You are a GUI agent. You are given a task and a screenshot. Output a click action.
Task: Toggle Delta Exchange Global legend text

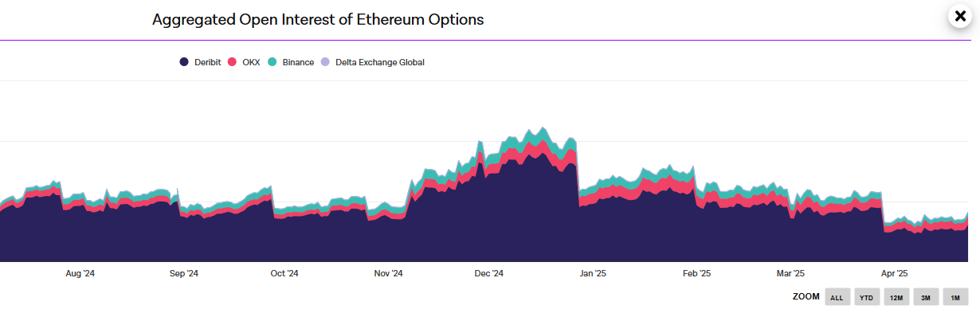(x=380, y=62)
